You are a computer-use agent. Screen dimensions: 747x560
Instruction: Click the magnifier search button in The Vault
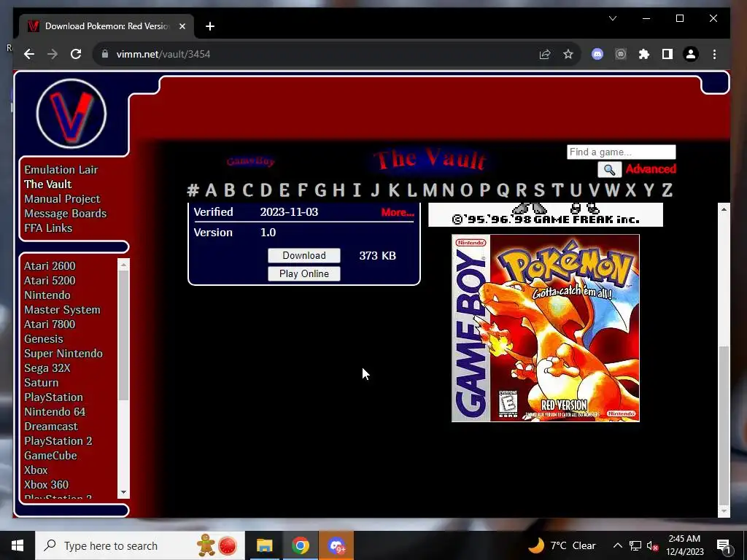click(x=609, y=169)
